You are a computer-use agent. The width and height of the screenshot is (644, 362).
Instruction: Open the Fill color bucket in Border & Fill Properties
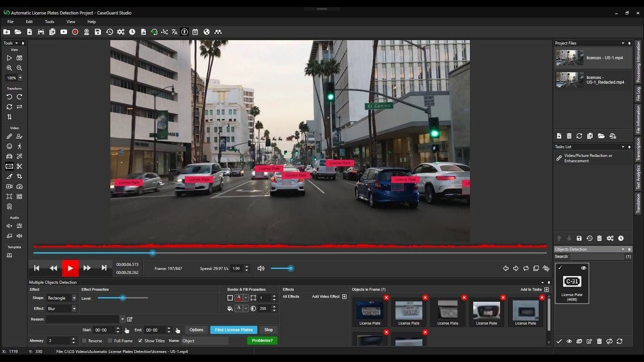coord(230,307)
